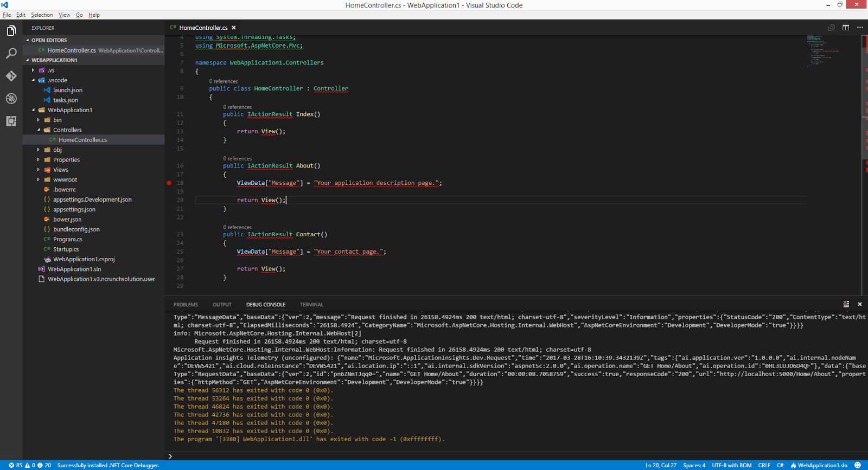Open bower.json in the explorer
Image resolution: width=868 pixels, height=470 pixels.
[x=67, y=220]
